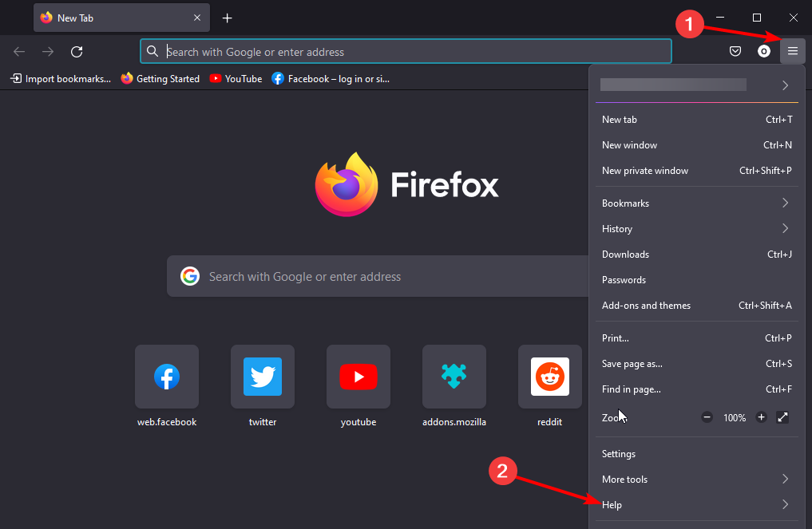Select New window menu entry
This screenshot has width=812, height=529.
click(696, 145)
